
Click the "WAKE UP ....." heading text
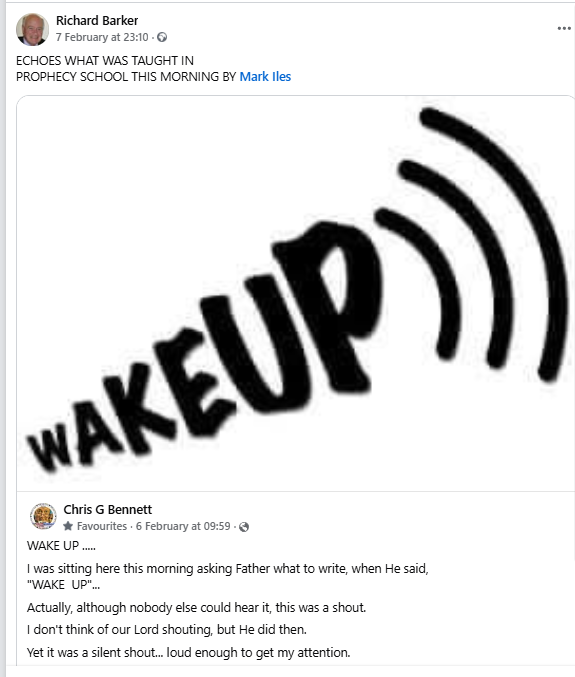tap(61, 546)
